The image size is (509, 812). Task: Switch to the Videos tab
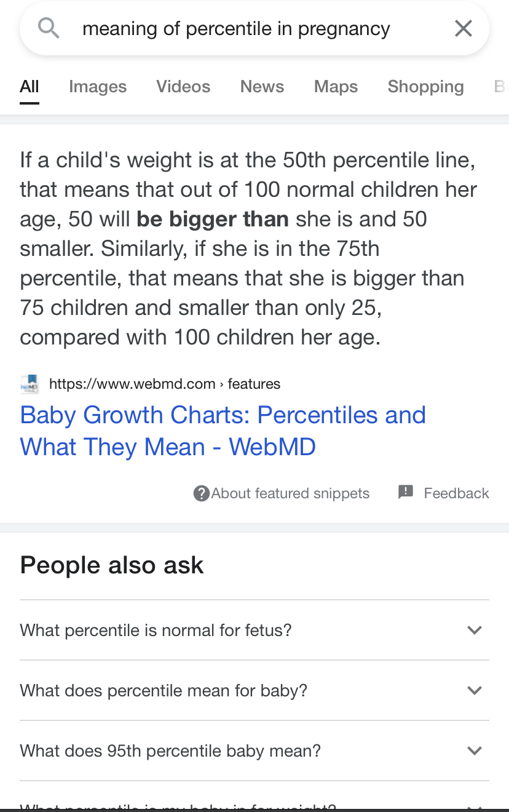click(x=183, y=87)
